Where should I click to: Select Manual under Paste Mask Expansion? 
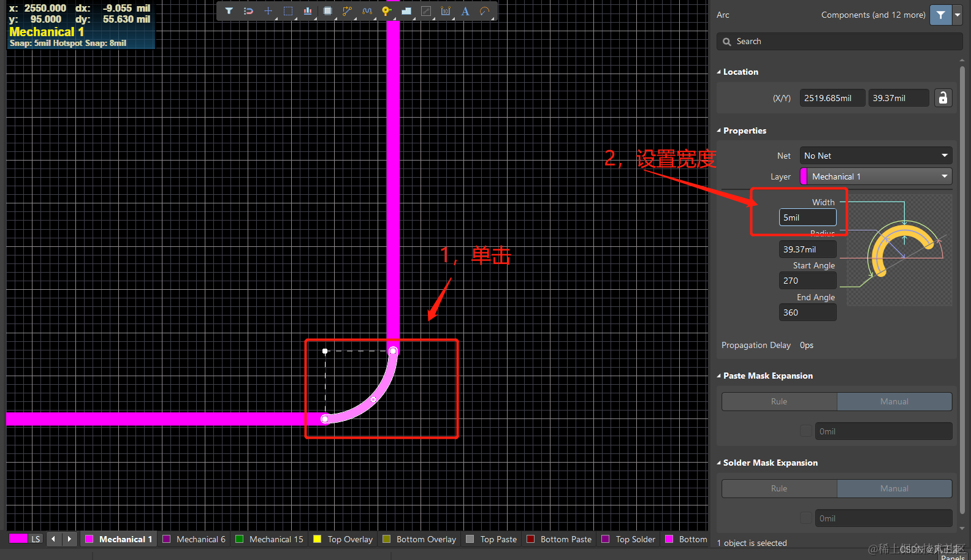(x=894, y=401)
